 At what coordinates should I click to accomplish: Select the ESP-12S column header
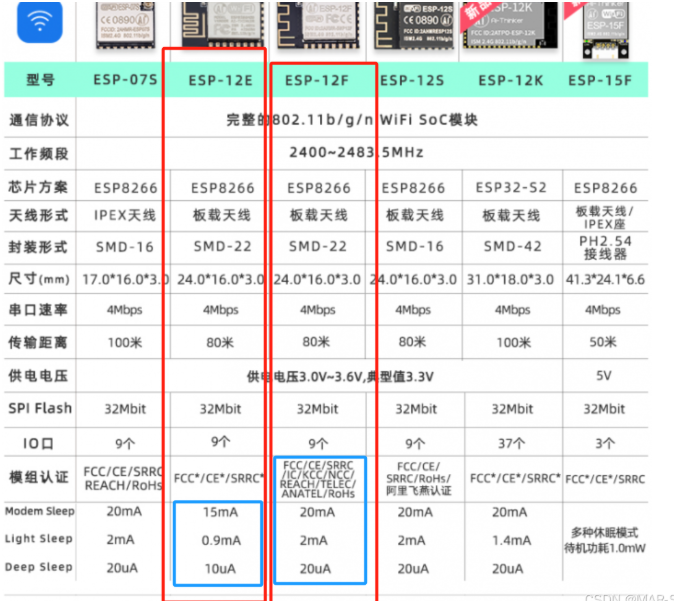(412, 80)
